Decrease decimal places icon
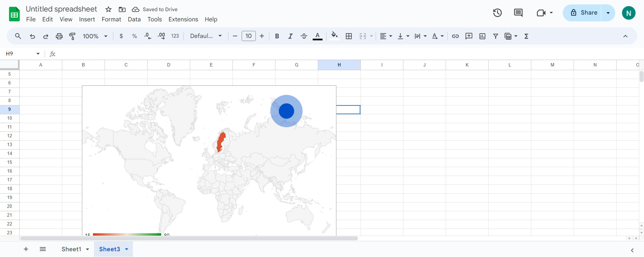This screenshot has width=644, height=257. [148, 36]
